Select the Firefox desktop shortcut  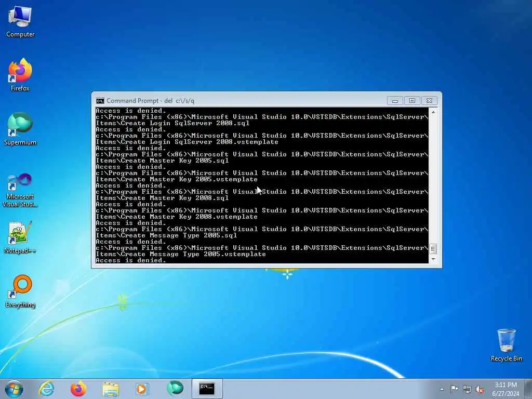tap(20, 75)
